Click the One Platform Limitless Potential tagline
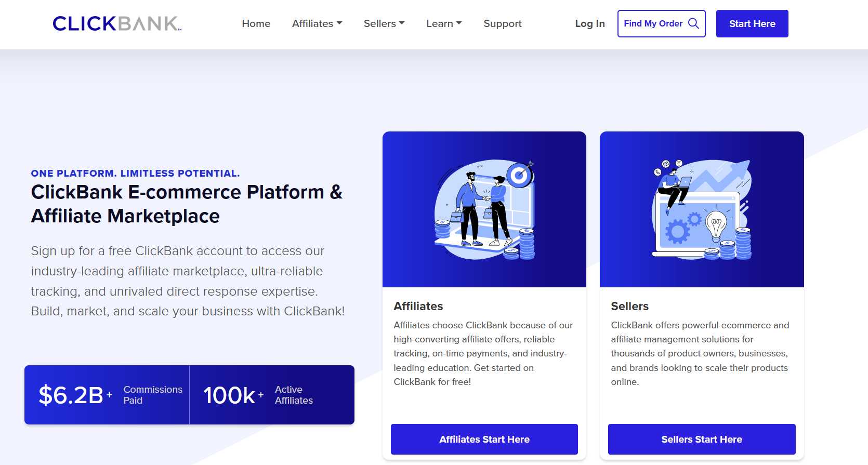This screenshot has height=465, width=868. (135, 174)
